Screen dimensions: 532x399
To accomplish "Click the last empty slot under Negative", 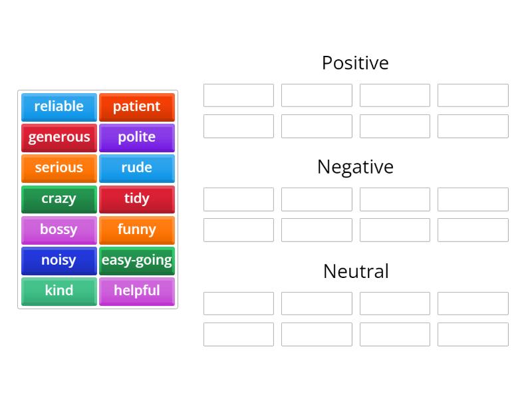I will [x=473, y=230].
